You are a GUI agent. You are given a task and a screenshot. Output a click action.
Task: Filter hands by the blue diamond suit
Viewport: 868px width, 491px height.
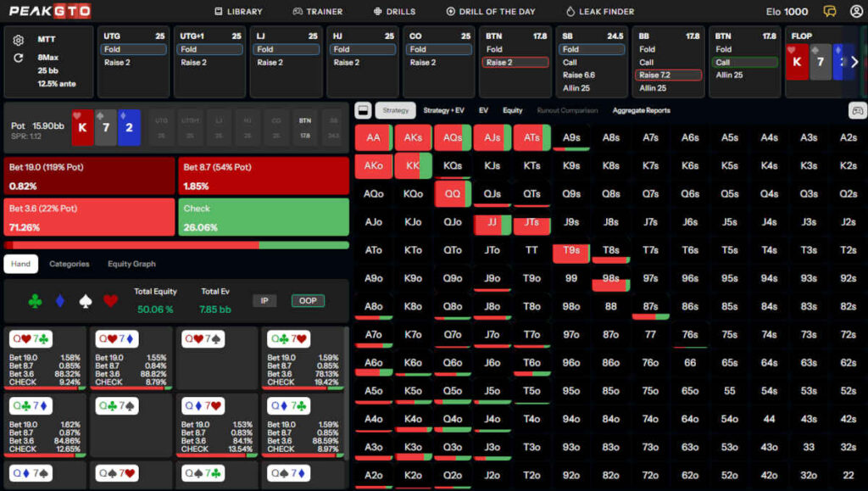[59, 300]
